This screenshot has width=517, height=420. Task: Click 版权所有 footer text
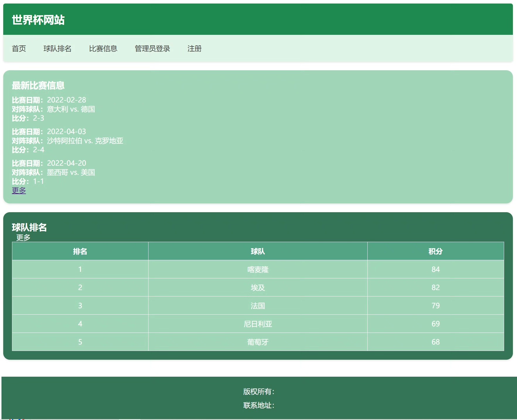[x=259, y=392]
